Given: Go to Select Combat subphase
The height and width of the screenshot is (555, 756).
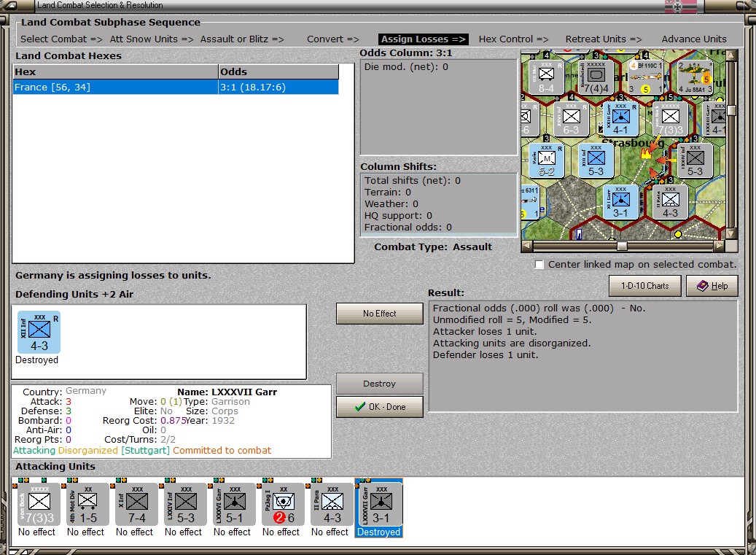Looking at the screenshot, I should 61,39.
